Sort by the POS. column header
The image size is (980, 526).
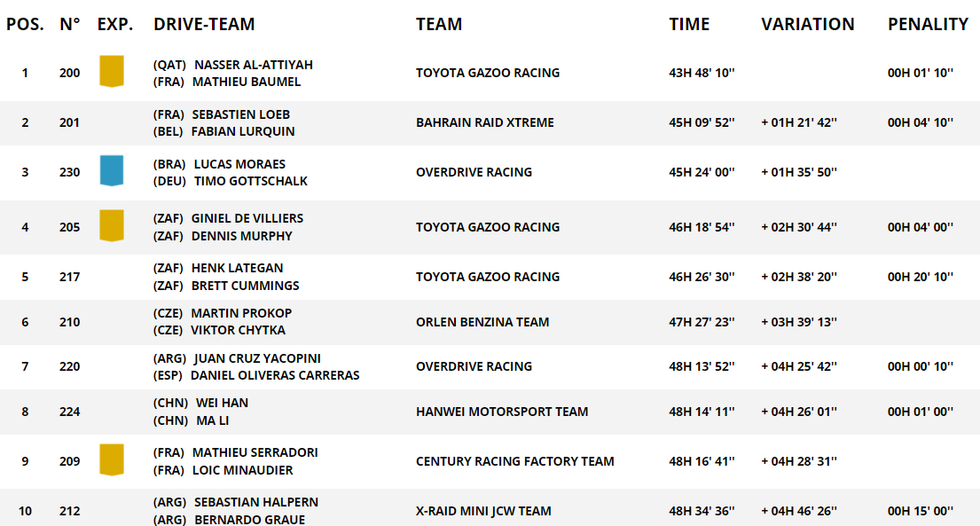tap(25, 24)
